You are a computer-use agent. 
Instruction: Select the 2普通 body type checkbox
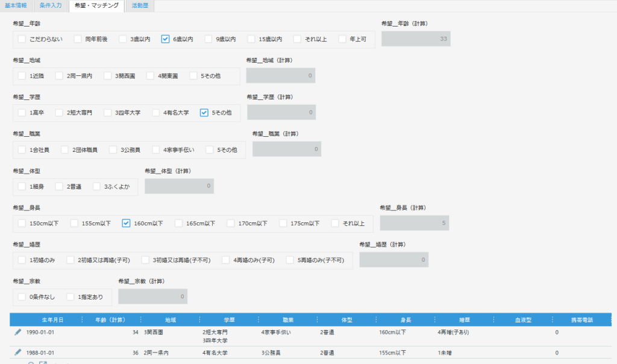60,186
